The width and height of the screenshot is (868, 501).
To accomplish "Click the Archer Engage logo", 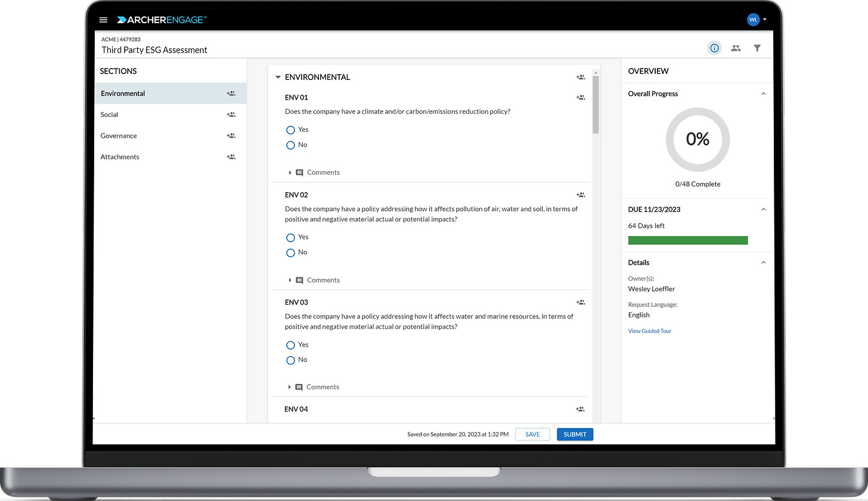I will tap(162, 20).
